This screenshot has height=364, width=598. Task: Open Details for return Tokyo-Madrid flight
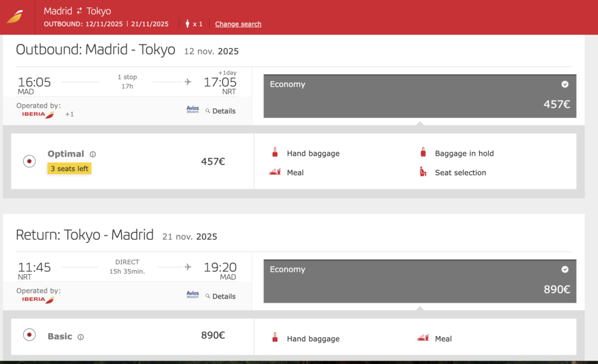point(221,296)
